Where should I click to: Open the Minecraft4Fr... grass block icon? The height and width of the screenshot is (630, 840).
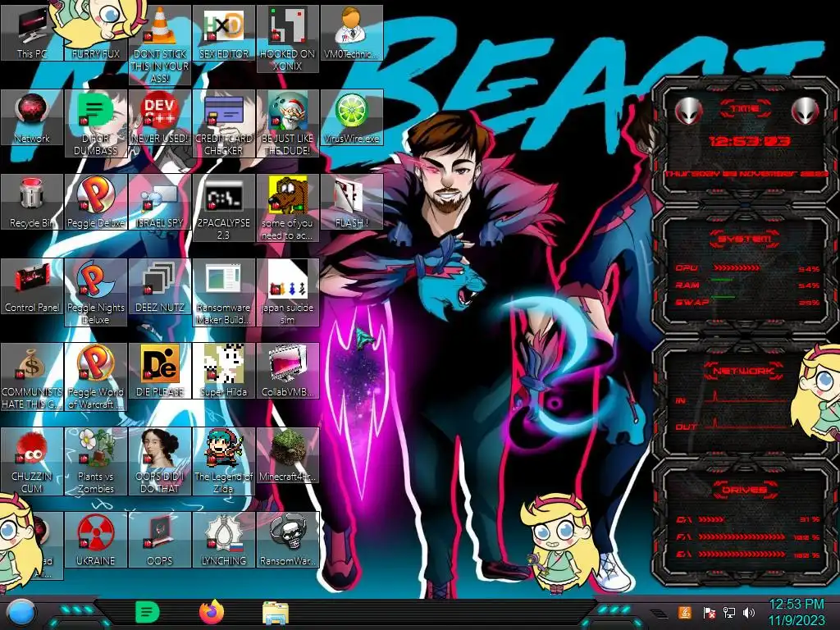click(288, 456)
